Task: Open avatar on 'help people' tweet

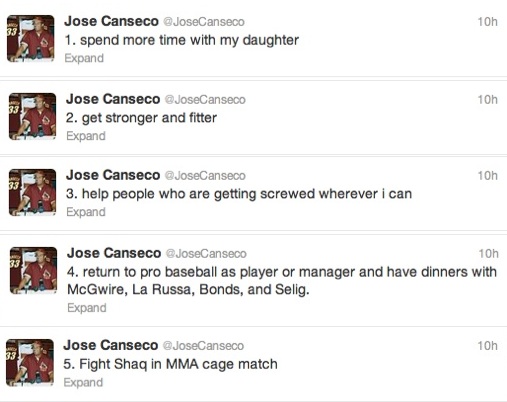Action: tap(32, 192)
